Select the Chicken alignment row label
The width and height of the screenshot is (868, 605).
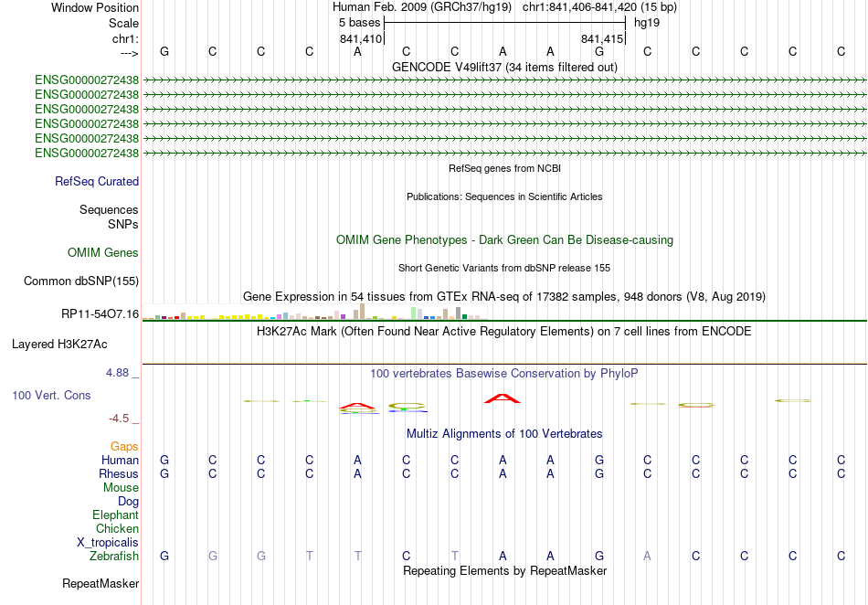117,528
